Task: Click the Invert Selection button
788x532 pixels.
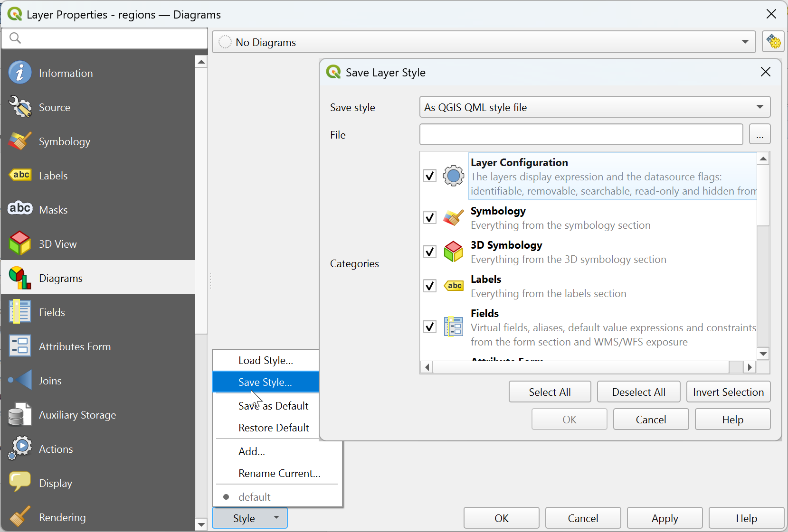Action: point(728,392)
